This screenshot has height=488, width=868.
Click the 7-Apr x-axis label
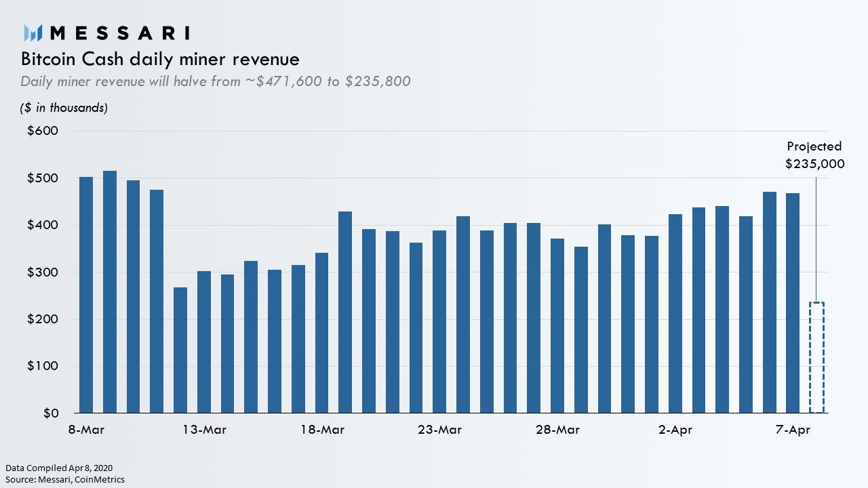793,430
